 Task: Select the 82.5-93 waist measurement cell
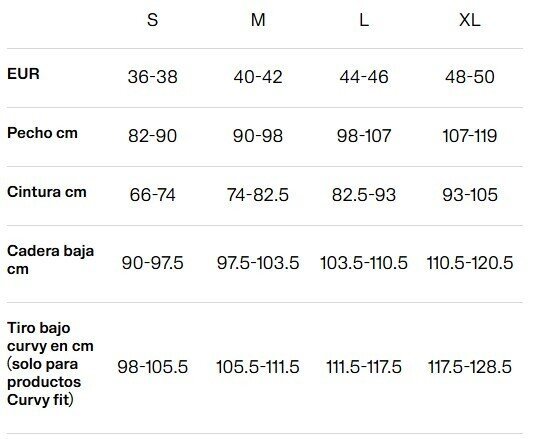[x=364, y=195]
